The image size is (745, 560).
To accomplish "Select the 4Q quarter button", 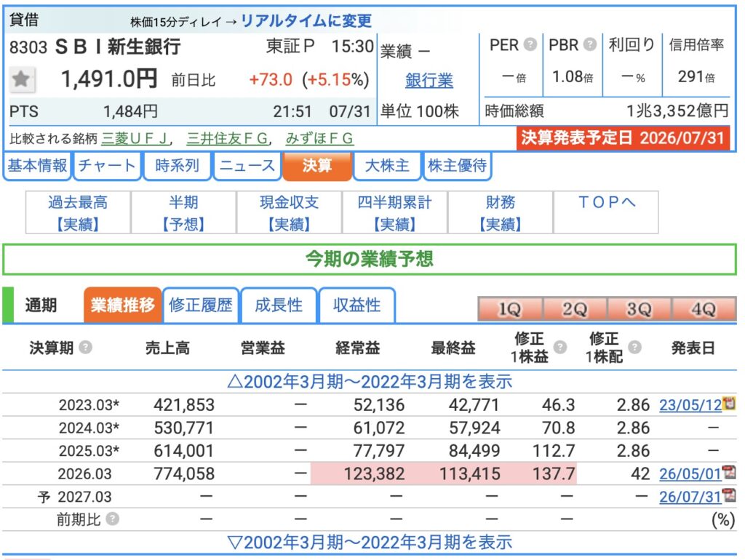I will coord(704,309).
